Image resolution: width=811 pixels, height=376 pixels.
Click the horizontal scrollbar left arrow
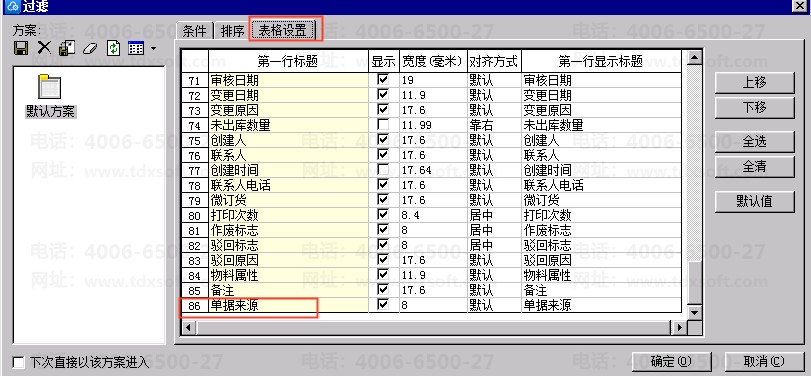pyautogui.click(x=188, y=327)
